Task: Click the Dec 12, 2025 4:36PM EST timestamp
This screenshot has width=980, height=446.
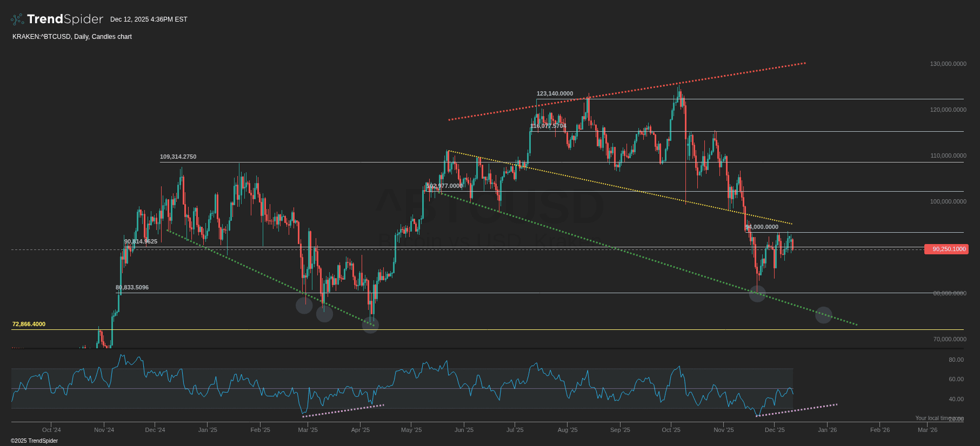Action: (x=149, y=19)
